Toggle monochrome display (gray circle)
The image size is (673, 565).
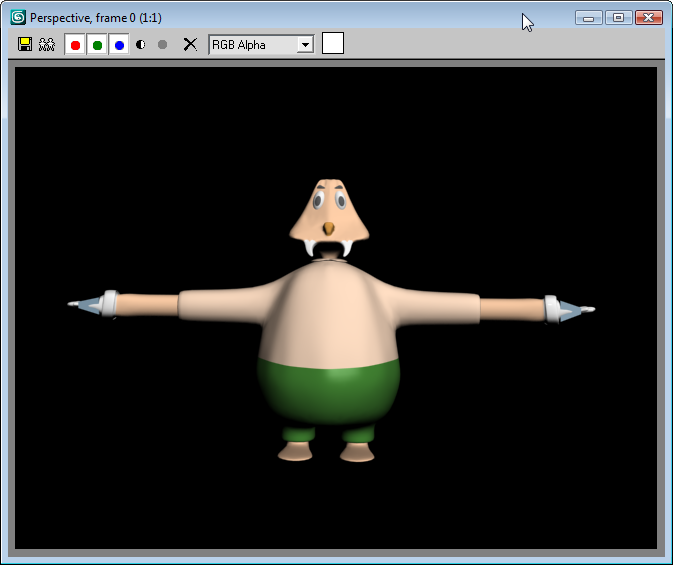162,45
